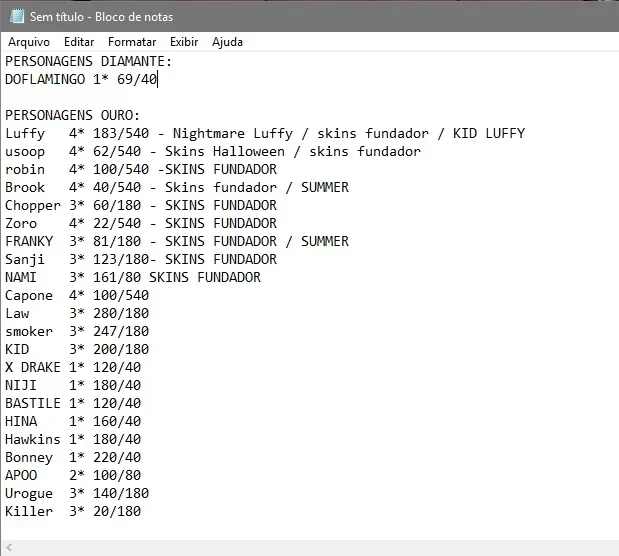619x556 pixels.
Task: Click the robin 4* 100/540 line
Action: click(x=141, y=169)
